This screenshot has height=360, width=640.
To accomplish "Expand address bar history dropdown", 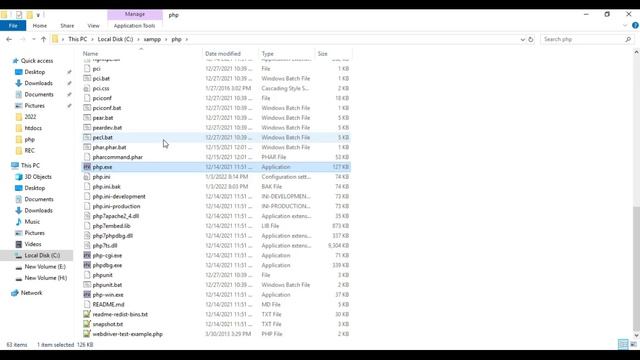I will coord(522,39).
